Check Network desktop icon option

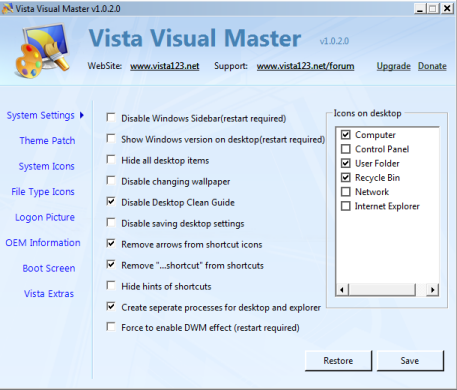tap(346, 192)
